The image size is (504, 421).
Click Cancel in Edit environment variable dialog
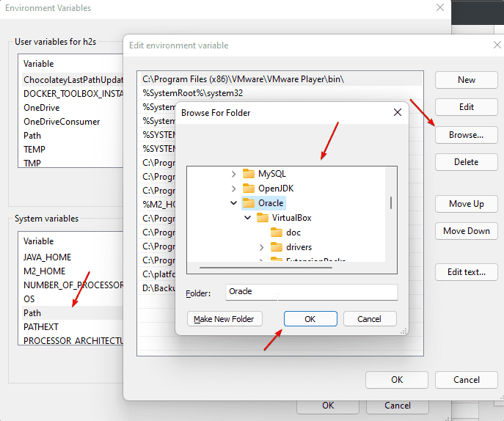[x=467, y=380]
